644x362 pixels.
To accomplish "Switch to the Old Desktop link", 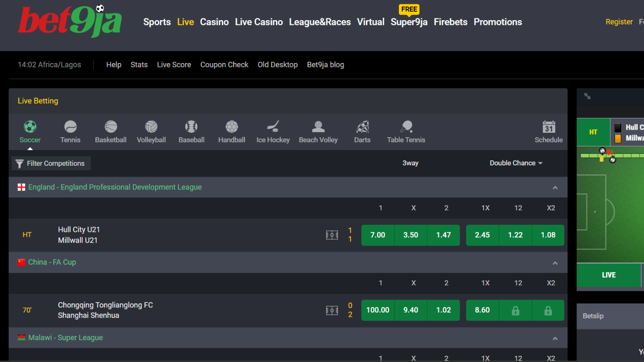I will 278,65.
